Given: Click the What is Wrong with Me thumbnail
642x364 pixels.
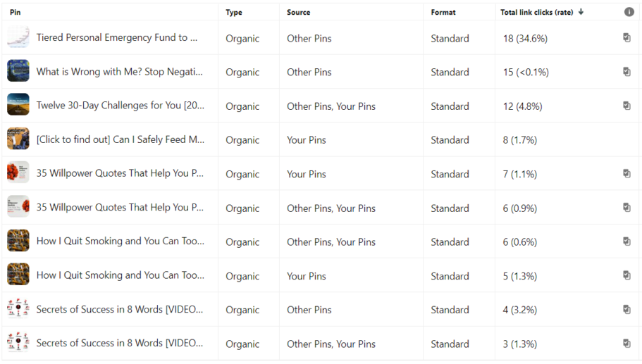Looking at the screenshot, I should pyautogui.click(x=18, y=72).
